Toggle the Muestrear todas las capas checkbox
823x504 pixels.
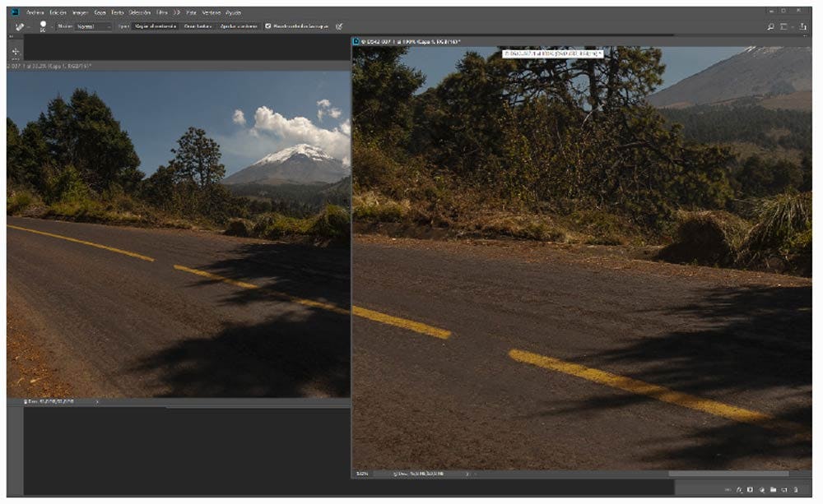pyautogui.click(x=268, y=26)
